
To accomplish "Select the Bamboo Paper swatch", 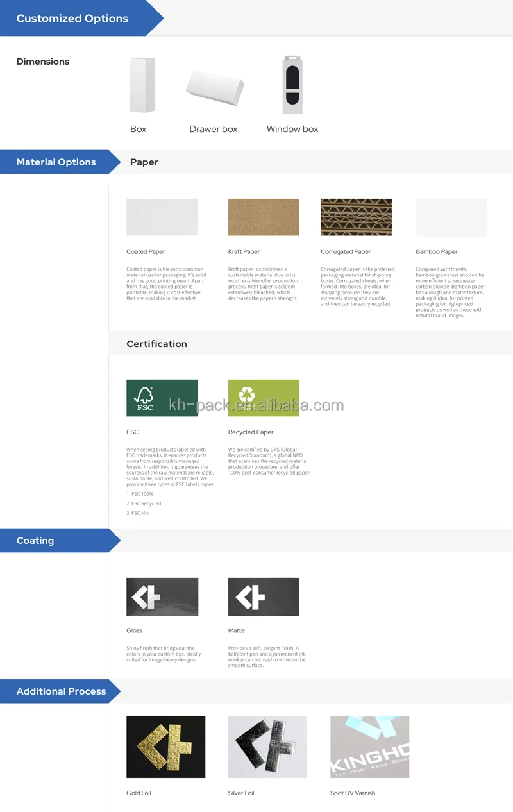I will 451,217.
